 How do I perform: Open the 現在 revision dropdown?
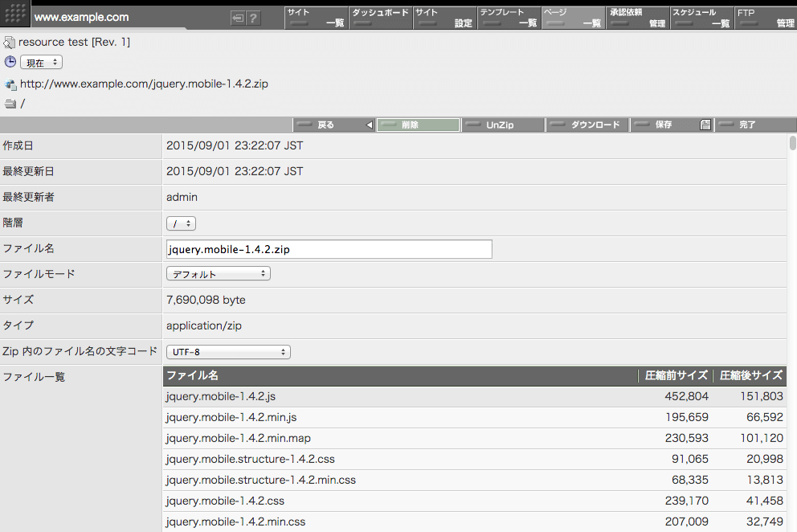(40, 62)
